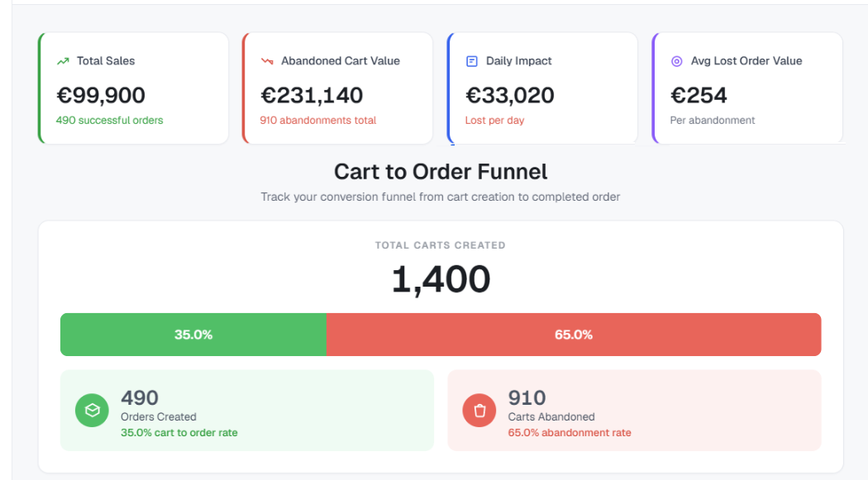Click the '35.0% cart to order rate' text
This screenshot has width=868, height=480.
pos(179,432)
